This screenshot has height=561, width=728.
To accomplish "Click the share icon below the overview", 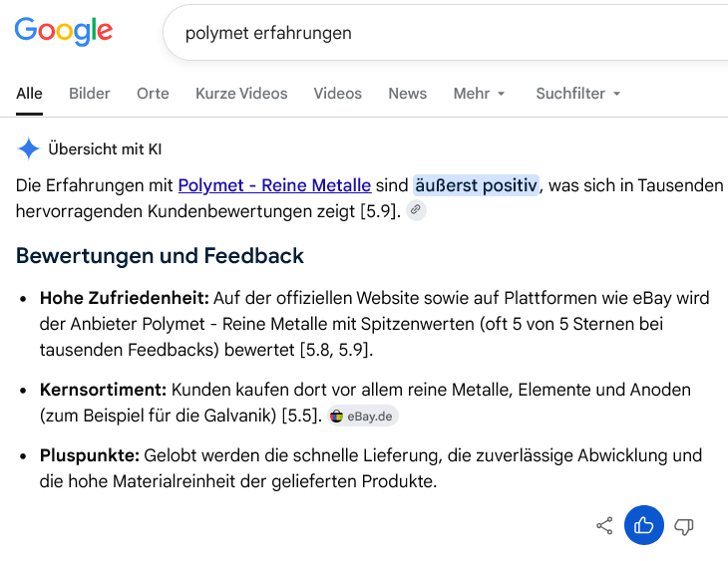I will [x=604, y=526].
